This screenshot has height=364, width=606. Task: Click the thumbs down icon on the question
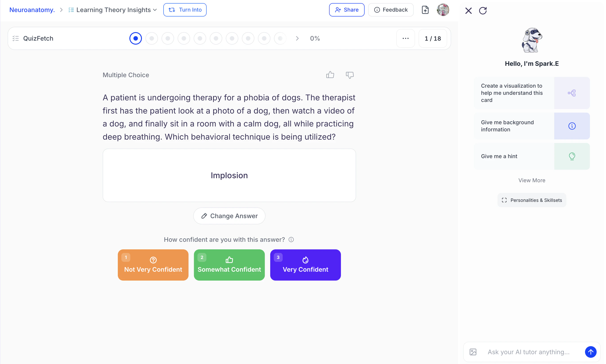coord(350,75)
